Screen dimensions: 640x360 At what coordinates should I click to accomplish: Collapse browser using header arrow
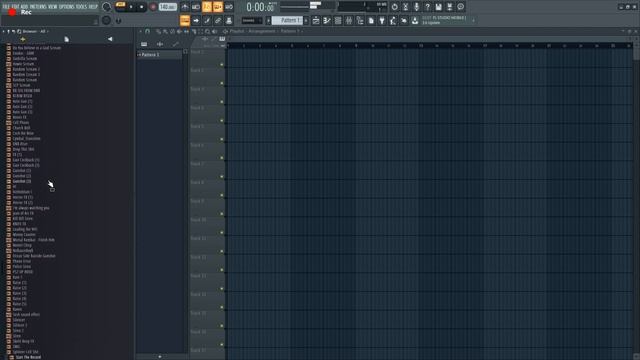point(3,31)
